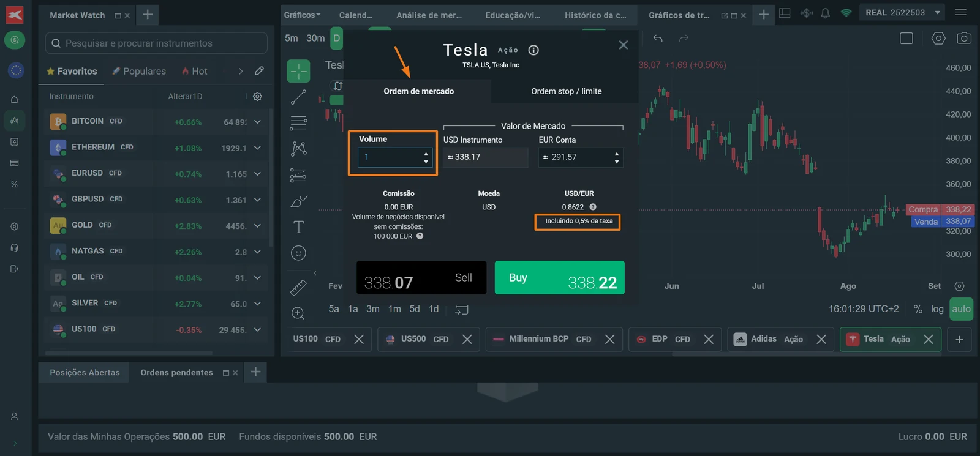Open the headset support icon

point(15,248)
